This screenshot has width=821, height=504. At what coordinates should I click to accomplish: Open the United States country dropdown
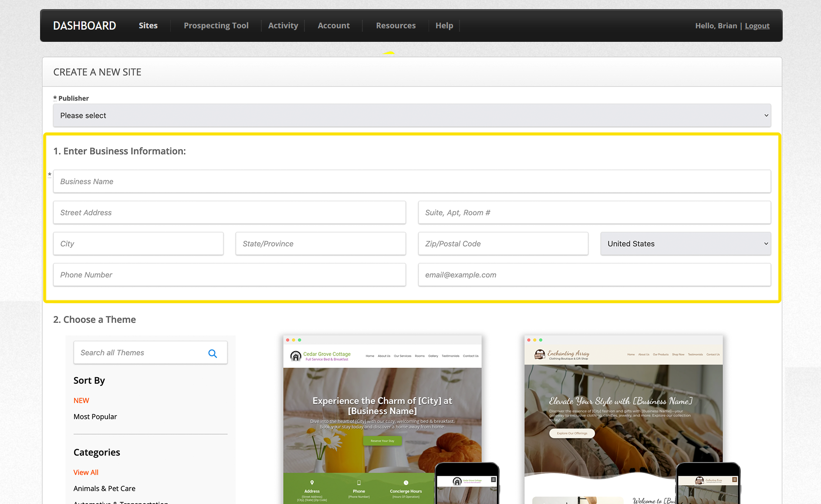686,244
